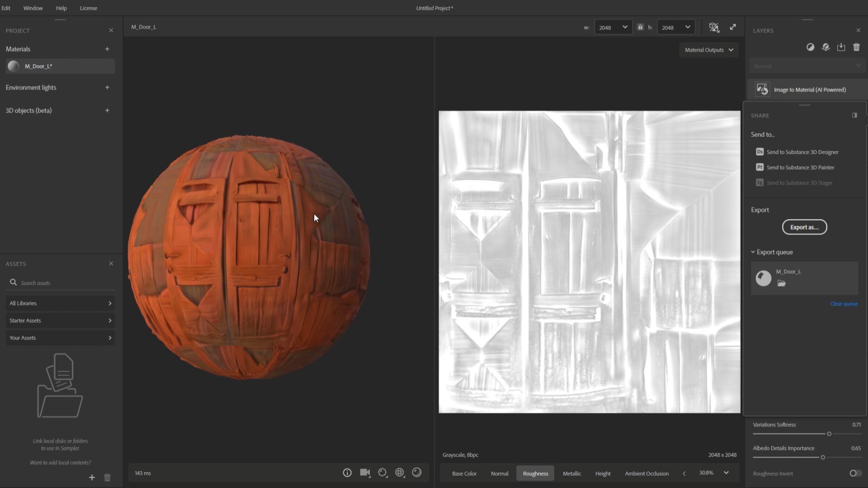Send to Substance 3D Designer
Screen dimensions: 868x488
(797, 152)
